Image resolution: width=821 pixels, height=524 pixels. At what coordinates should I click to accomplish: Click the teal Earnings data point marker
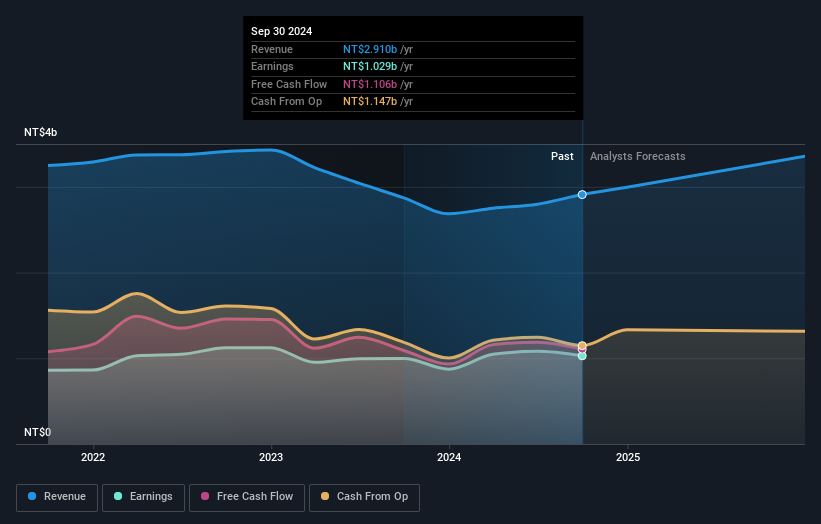click(582, 356)
